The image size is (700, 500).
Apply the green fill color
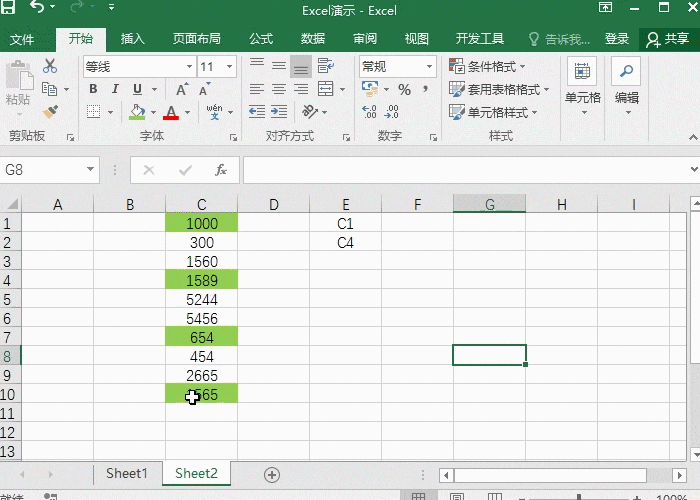pyautogui.click(x=138, y=112)
